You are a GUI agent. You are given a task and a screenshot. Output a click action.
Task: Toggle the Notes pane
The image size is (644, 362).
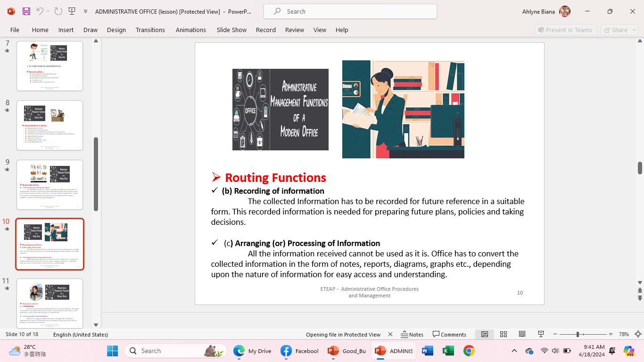point(412,335)
